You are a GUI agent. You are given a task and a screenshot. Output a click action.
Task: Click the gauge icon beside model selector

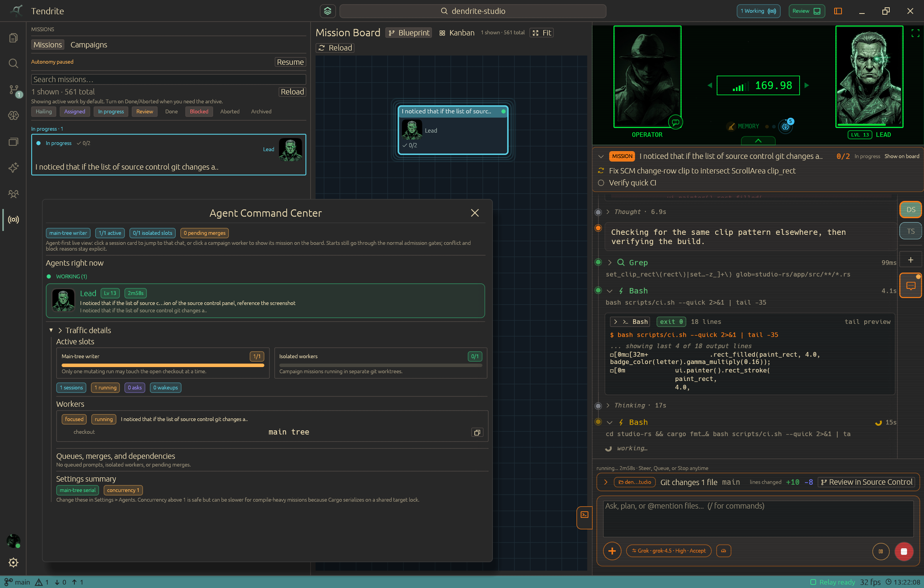[x=724, y=551]
